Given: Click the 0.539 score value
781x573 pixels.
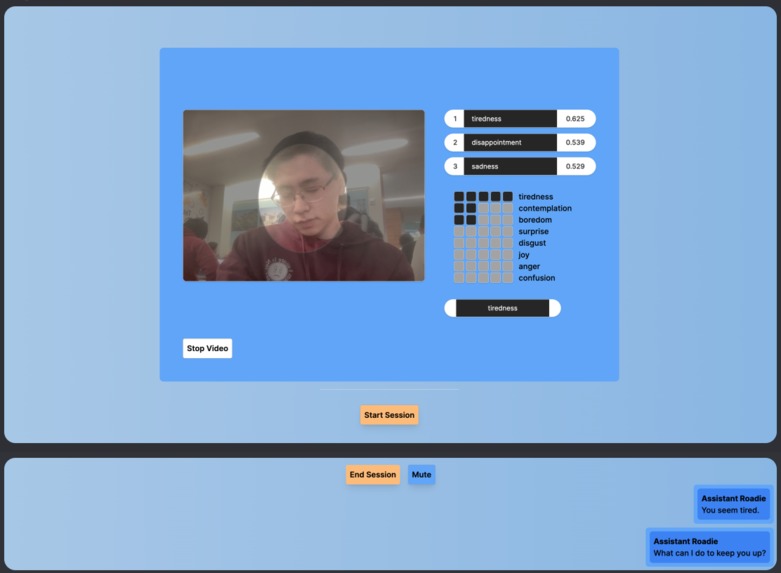Looking at the screenshot, I should pos(575,143).
